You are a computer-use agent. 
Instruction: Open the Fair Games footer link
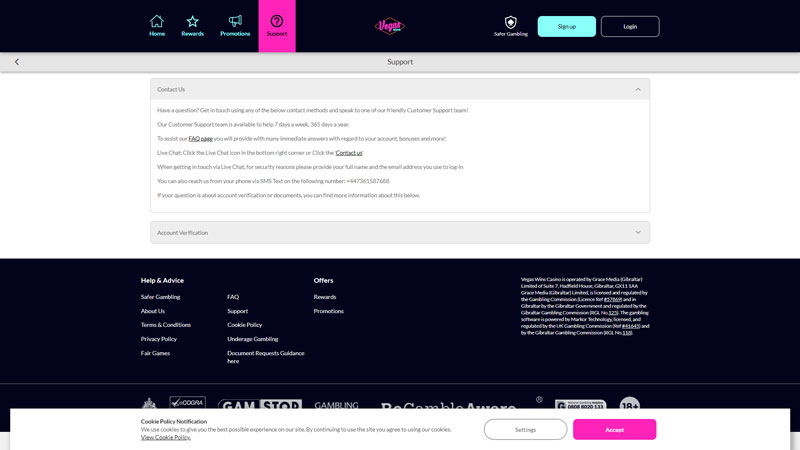[155, 353]
